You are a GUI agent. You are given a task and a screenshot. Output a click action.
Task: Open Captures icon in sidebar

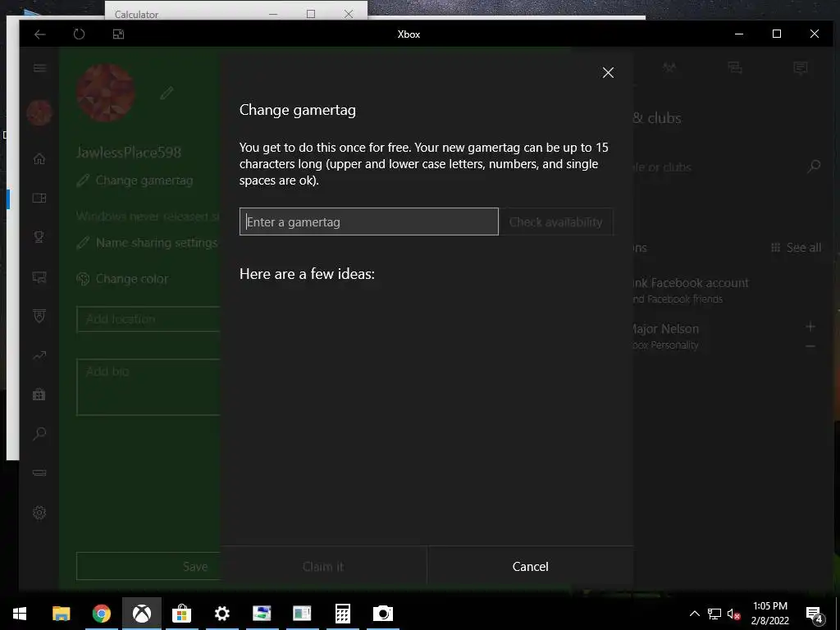click(x=39, y=277)
